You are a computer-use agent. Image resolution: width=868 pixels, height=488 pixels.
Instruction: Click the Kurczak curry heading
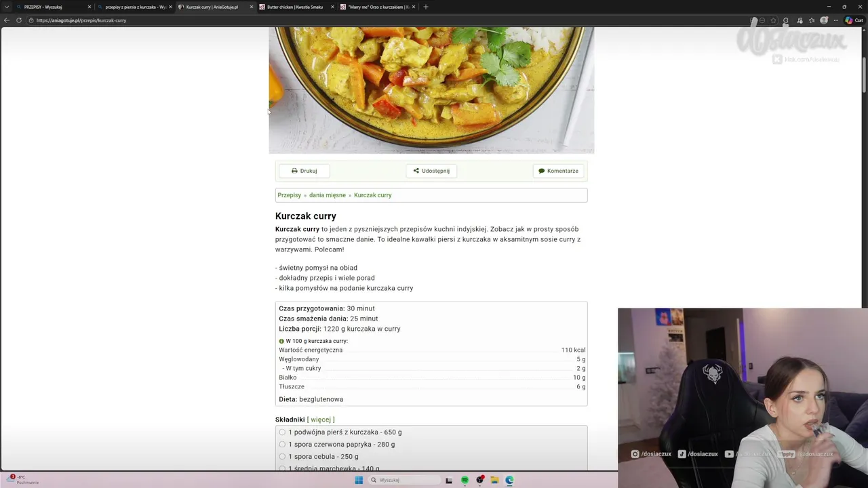pyautogui.click(x=306, y=216)
